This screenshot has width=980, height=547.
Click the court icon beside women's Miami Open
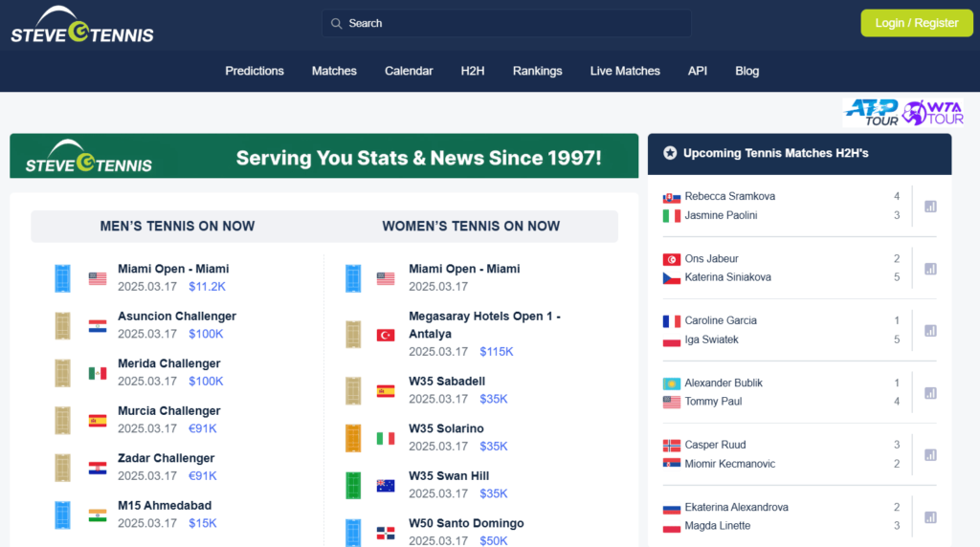pyautogui.click(x=353, y=278)
